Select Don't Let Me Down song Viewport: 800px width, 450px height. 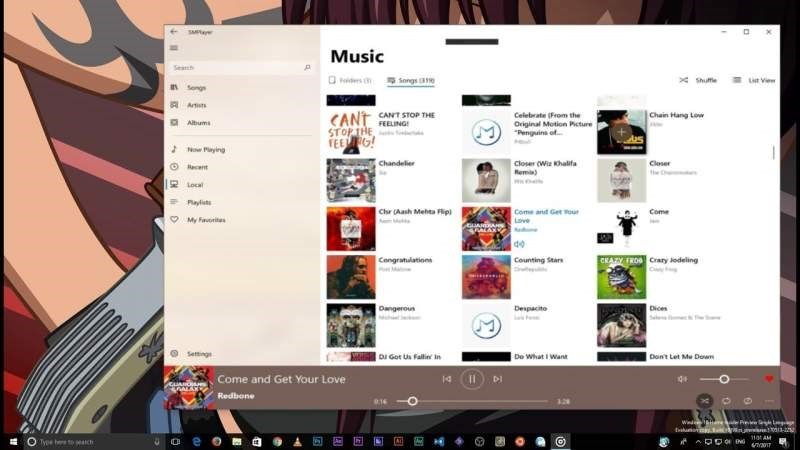coord(681,357)
